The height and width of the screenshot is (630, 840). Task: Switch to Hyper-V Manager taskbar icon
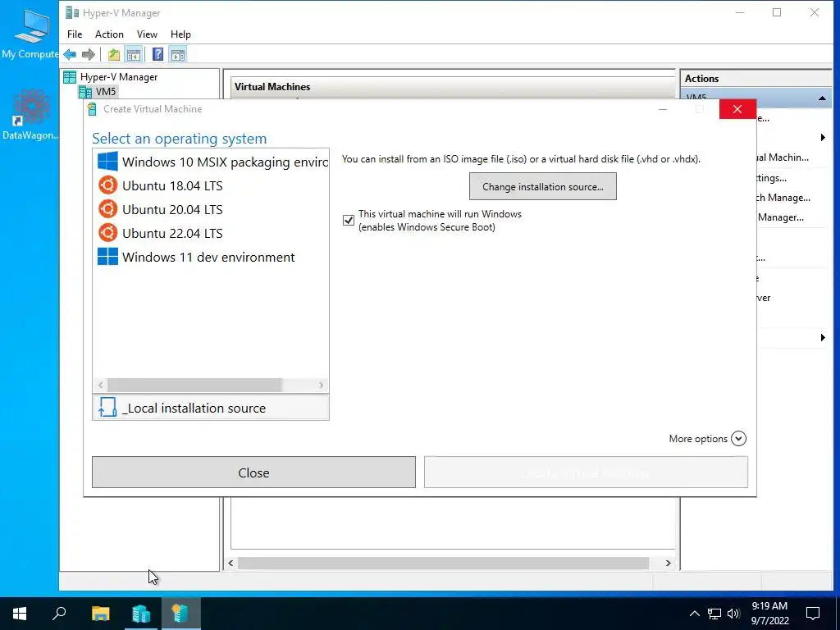pyautogui.click(x=141, y=614)
